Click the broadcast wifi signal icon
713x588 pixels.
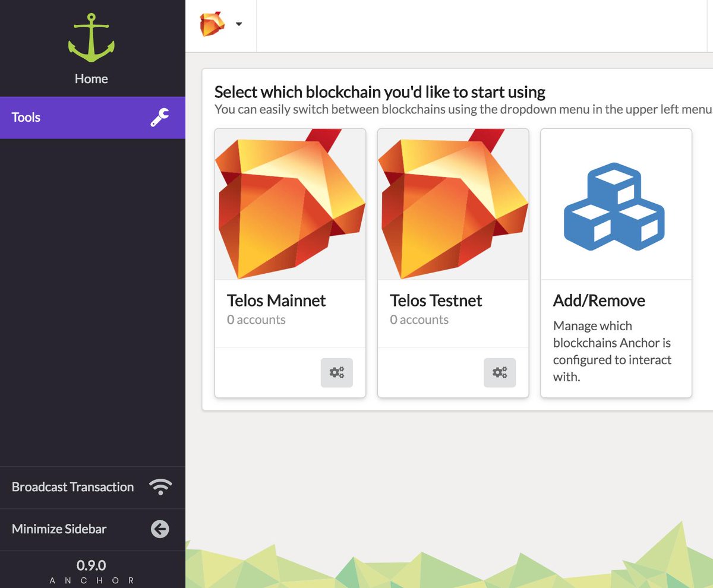click(x=160, y=487)
